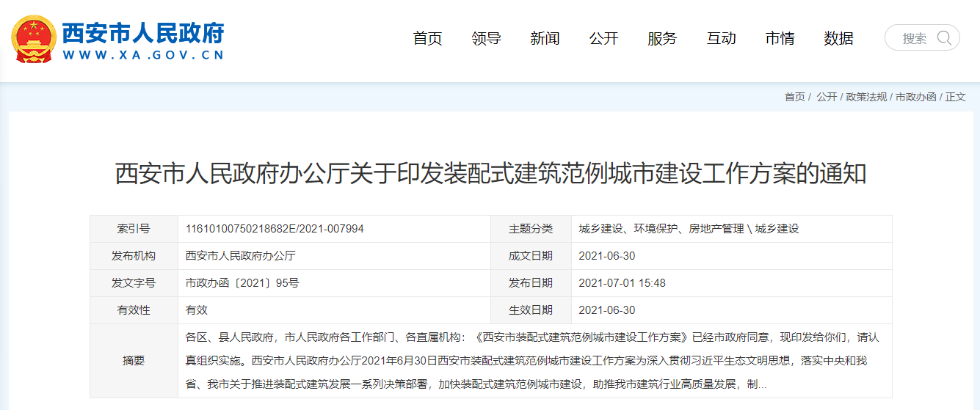Screen dimensions: 980x410
Task: Open the 新闻 navigation menu item
Action: tap(545, 38)
